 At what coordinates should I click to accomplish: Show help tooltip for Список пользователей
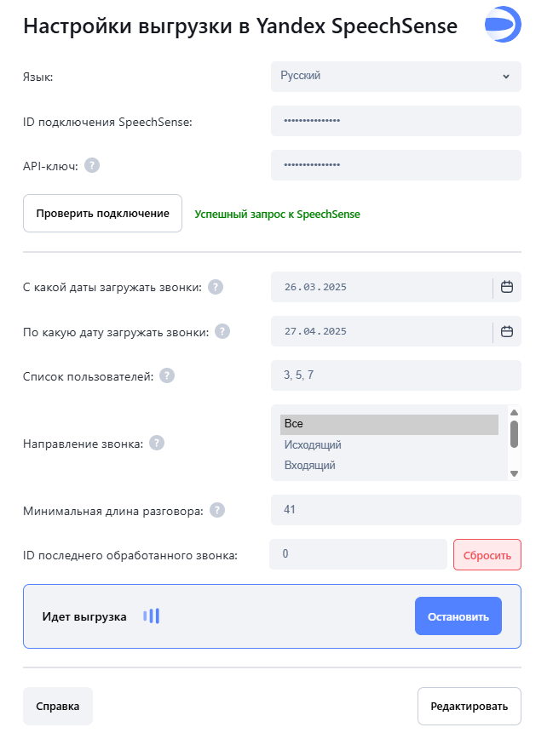pyautogui.click(x=167, y=375)
